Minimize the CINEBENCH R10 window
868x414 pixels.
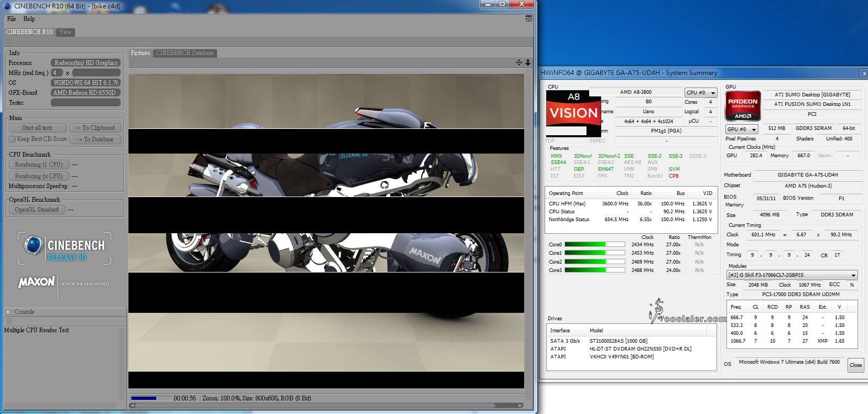pos(489,4)
